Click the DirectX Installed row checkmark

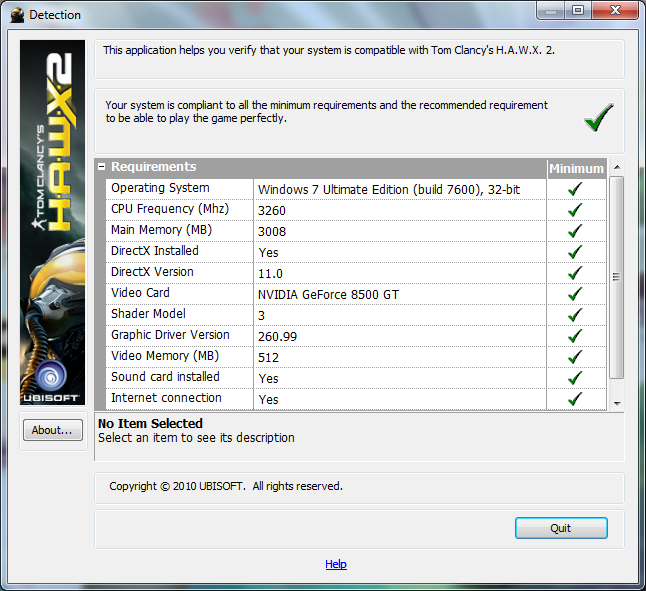point(575,252)
